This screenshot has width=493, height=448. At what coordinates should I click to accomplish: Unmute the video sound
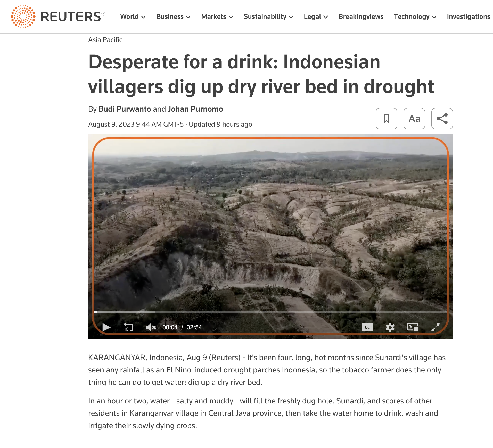(151, 327)
